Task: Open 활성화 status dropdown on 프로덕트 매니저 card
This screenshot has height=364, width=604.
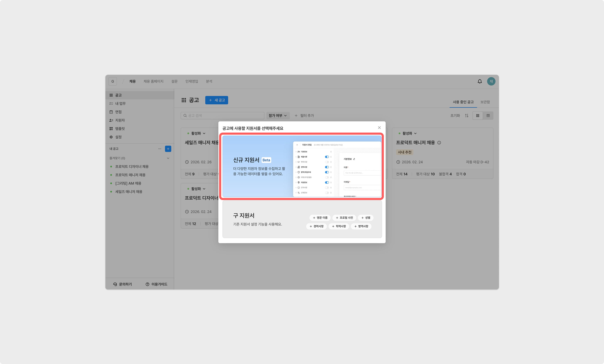Action: coord(409,133)
